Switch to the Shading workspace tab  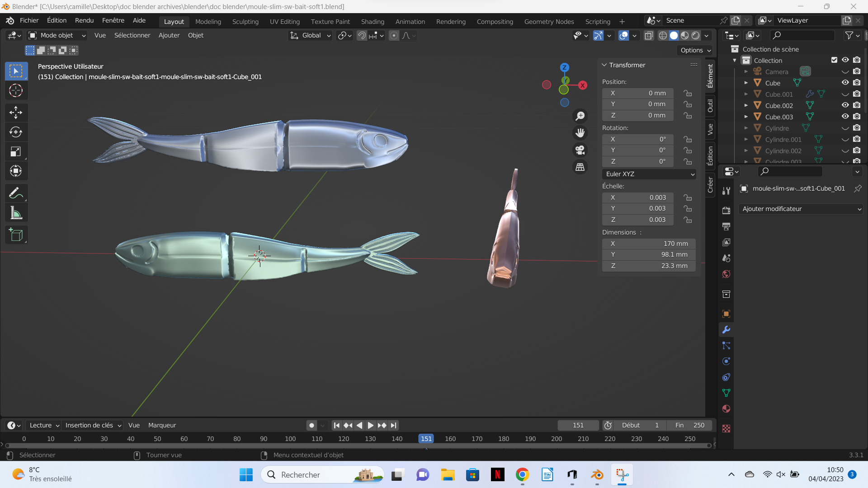(373, 21)
